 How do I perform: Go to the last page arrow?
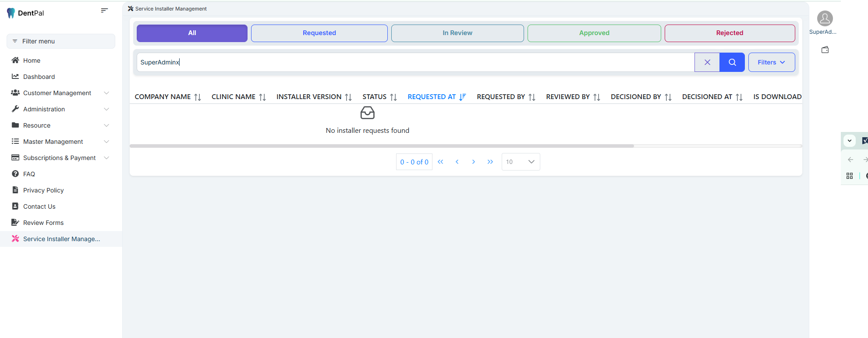click(x=490, y=162)
